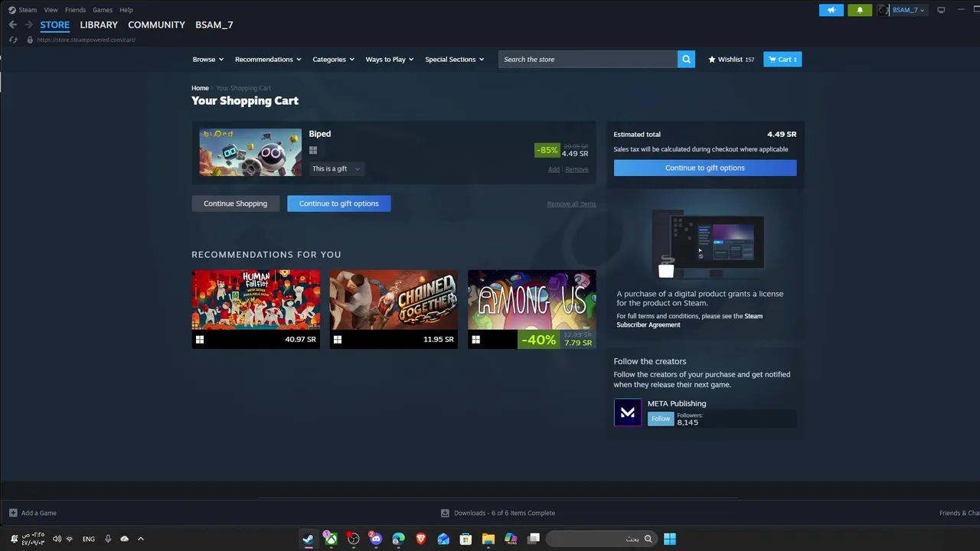The width and height of the screenshot is (980, 551).
Task: Click Remove all items link
Action: point(571,204)
